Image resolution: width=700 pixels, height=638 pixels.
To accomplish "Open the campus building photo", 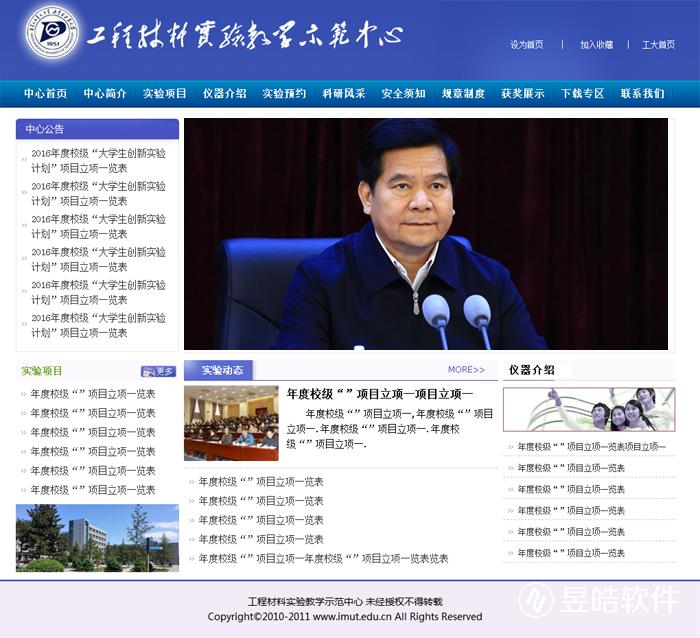I will (97, 537).
